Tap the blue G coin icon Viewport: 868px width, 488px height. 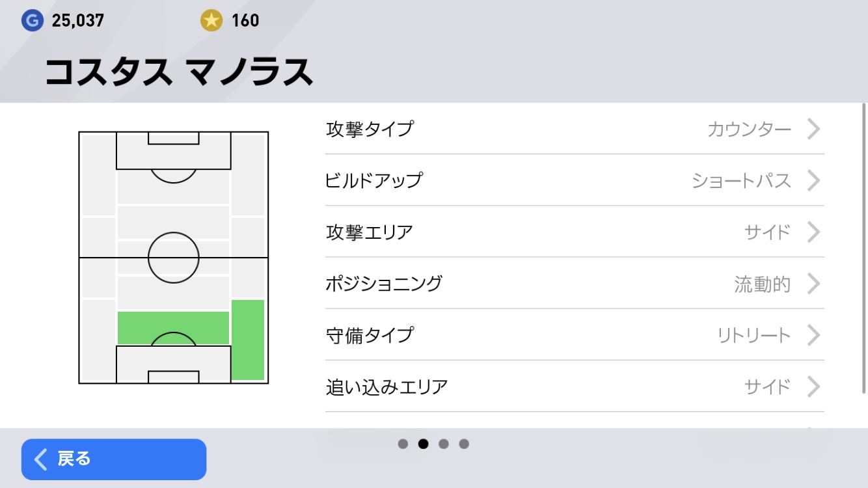[x=31, y=21]
